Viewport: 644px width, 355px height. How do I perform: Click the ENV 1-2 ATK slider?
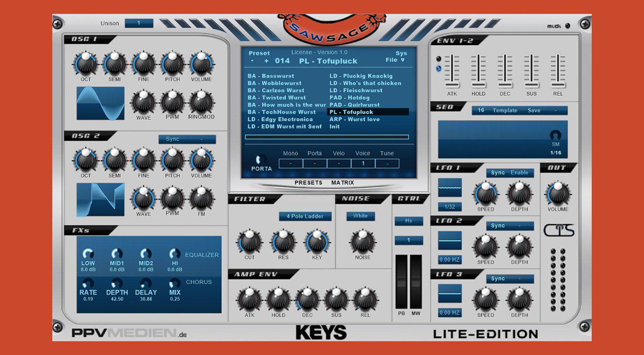pos(452,71)
